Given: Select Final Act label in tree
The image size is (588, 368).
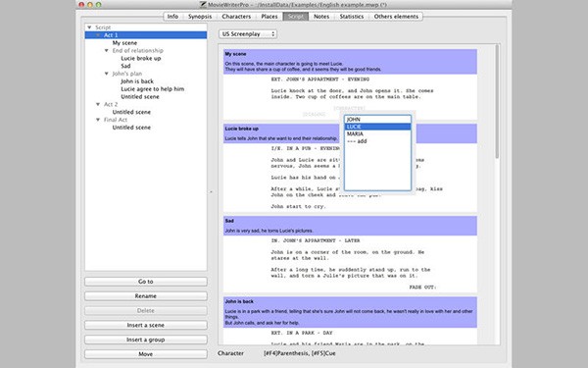Looking at the screenshot, I should point(116,120).
